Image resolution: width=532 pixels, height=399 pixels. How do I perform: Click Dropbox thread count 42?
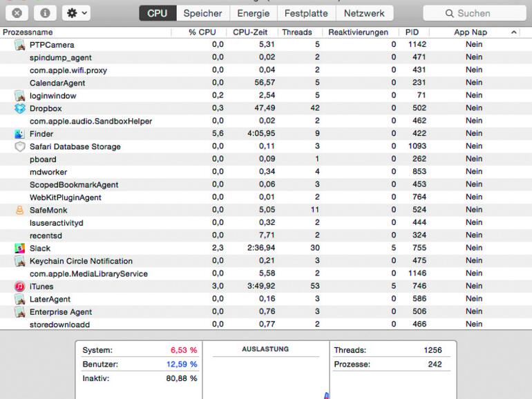point(315,108)
